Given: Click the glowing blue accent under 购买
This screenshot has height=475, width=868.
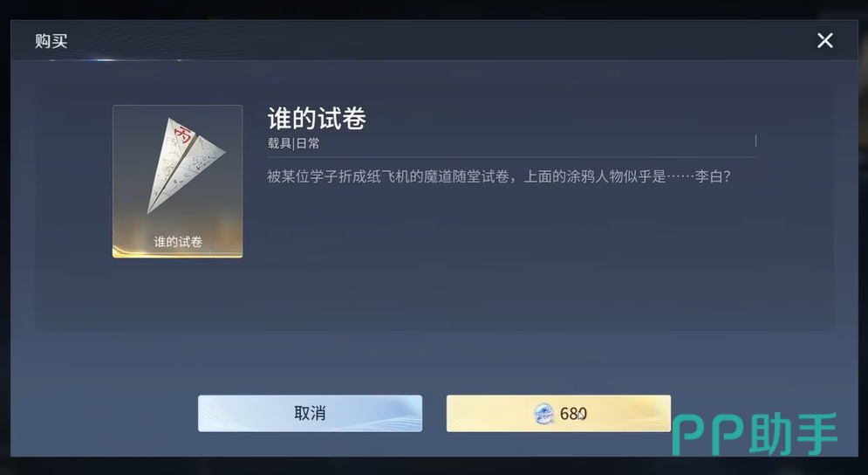Looking at the screenshot, I should pos(106,60).
